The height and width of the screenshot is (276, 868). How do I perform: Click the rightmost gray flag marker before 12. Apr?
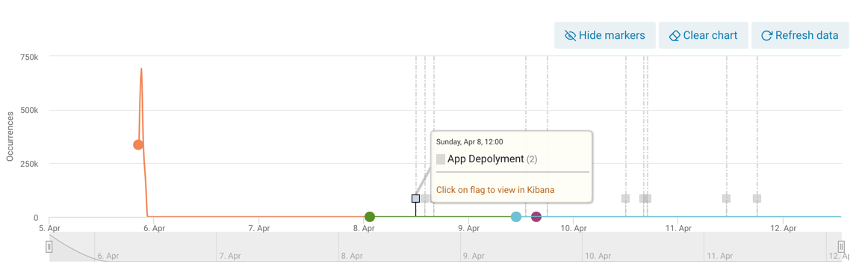click(x=757, y=198)
